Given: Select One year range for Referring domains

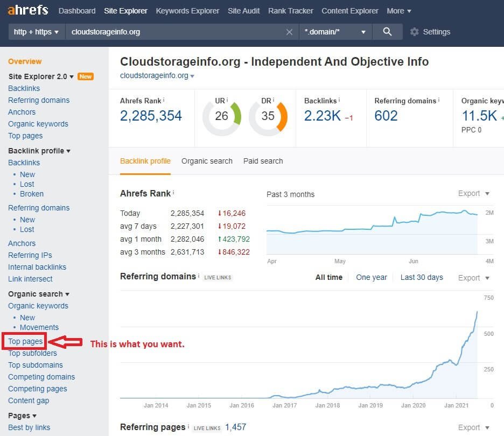Looking at the screenshot, I should 371,277.
